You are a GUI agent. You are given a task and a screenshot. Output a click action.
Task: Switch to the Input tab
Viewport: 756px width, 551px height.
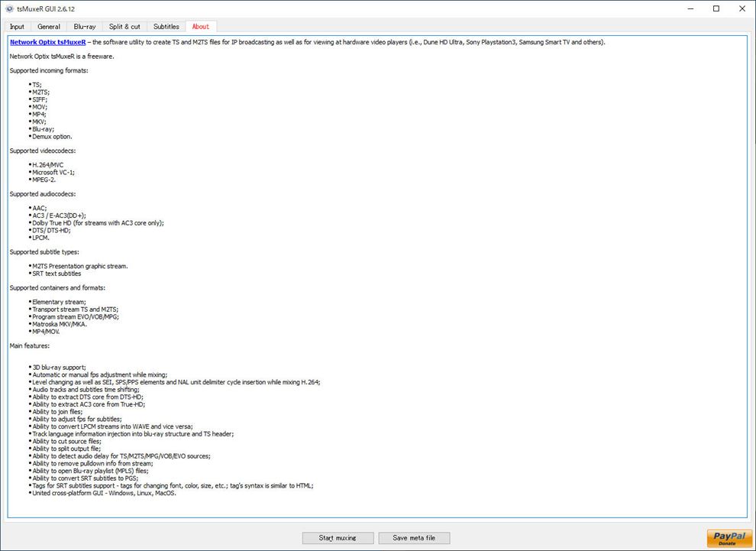pos(17,27)
